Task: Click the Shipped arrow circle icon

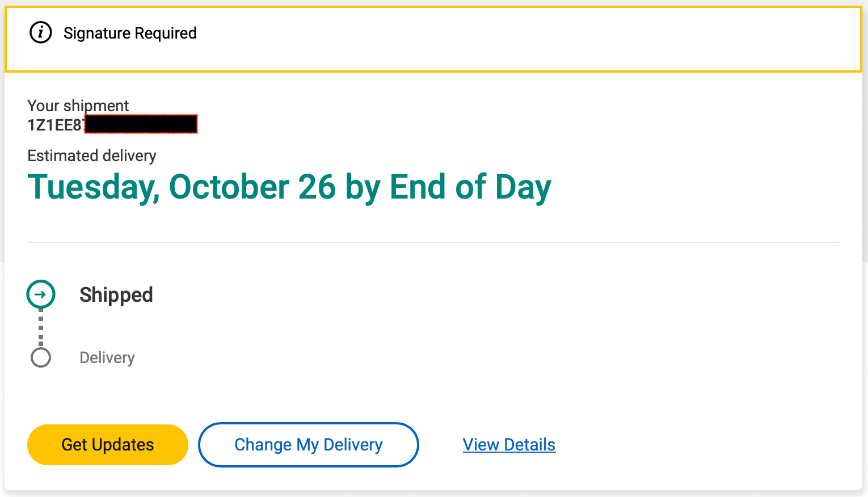Action: 41,294
